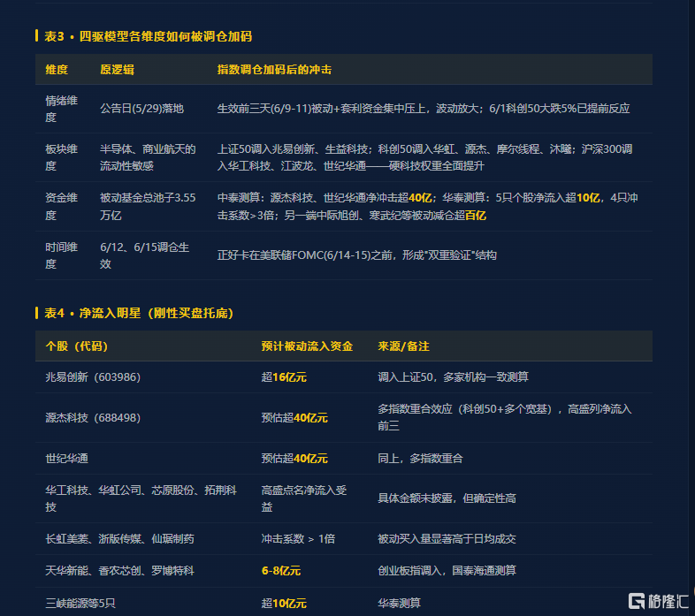The width and height of the screenshot is (695, 616).
Task: Select the '板块维度' cell
Action: [x=62, y=157]
